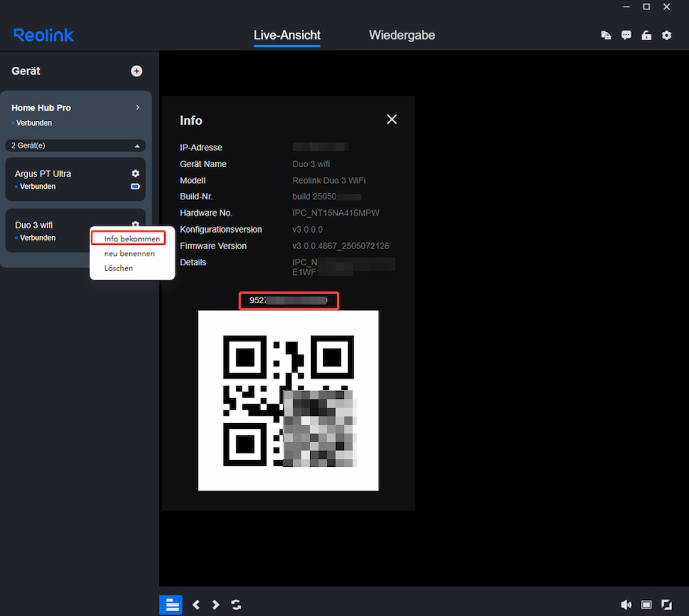Open Argus PT Ultra settings gear
This screenshot has height=616, width=689.
(x=135, y=174)
